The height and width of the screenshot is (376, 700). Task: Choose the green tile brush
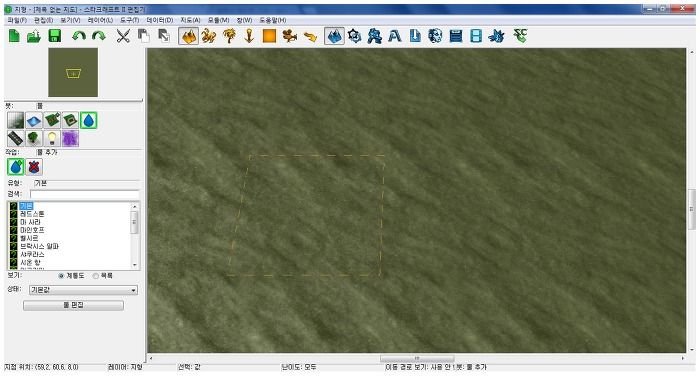click(x=71, y=121)
